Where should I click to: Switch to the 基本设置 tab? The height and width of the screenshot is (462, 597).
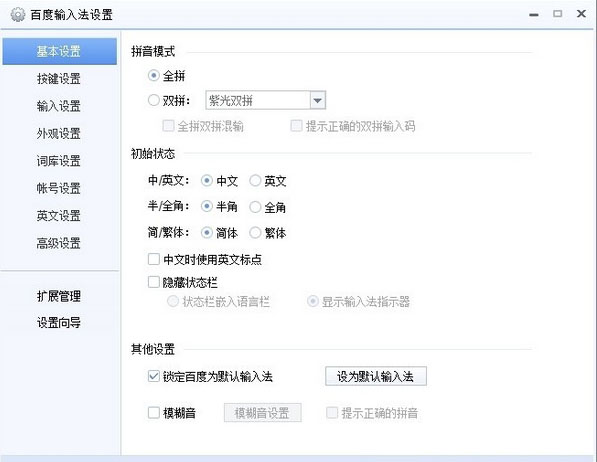tap(59, 51)
